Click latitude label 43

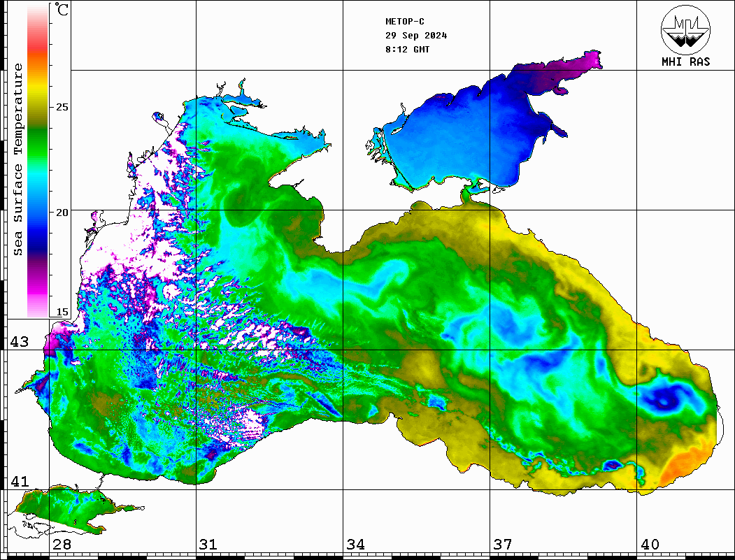point(20,342)
